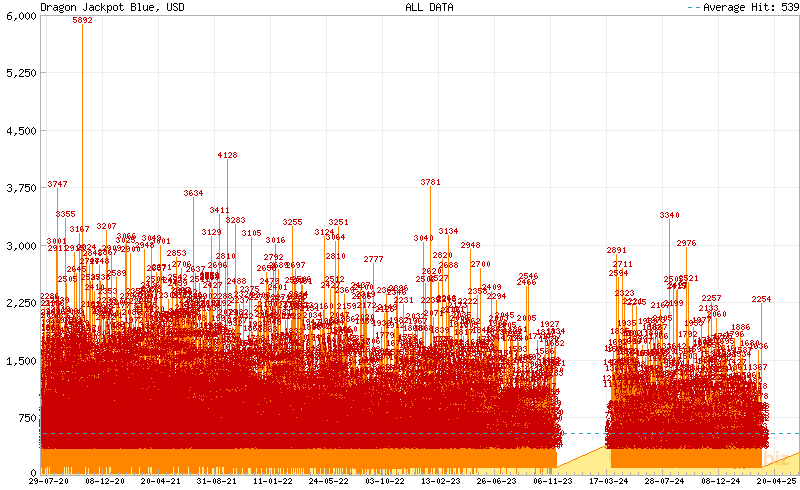Click the 2254 label near chart end
The height and width of the screenshot is (490, 800).
click(x=761, y=299)
